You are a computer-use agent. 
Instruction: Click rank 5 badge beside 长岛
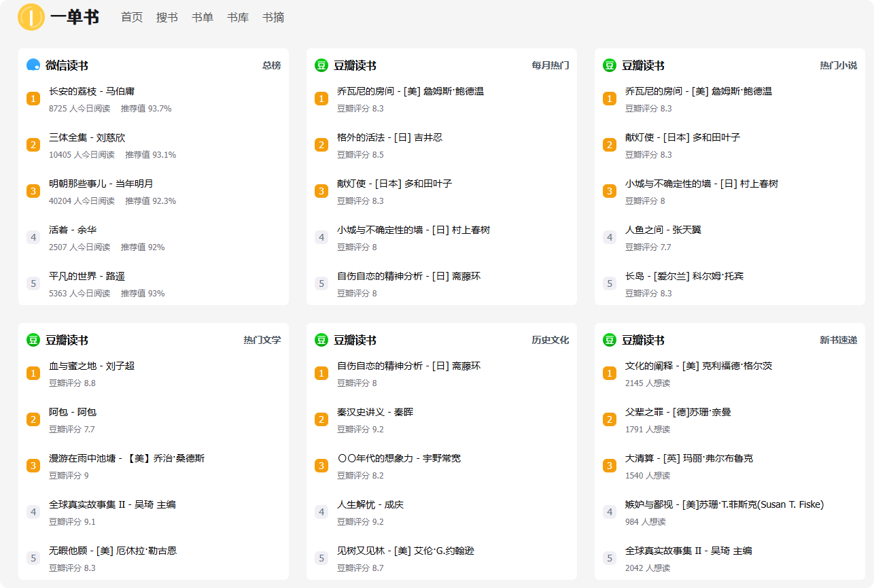(610, 283)
